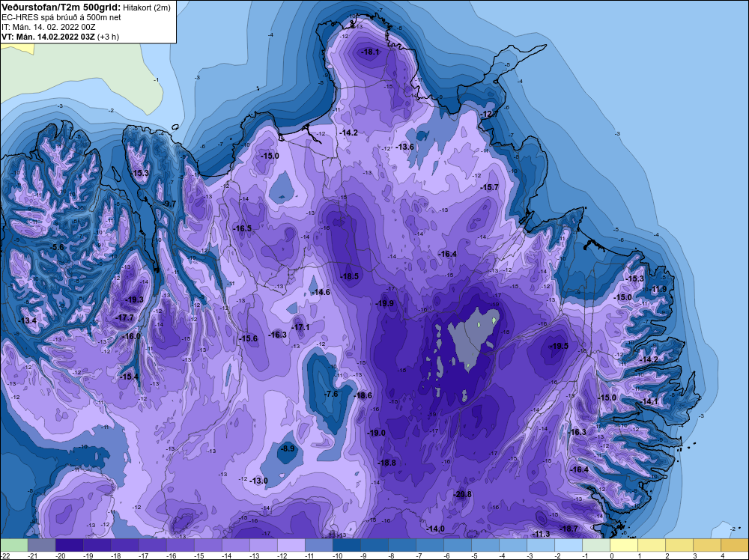
Task: Click the -14.6 temperature label
Action: pos(321,292)
